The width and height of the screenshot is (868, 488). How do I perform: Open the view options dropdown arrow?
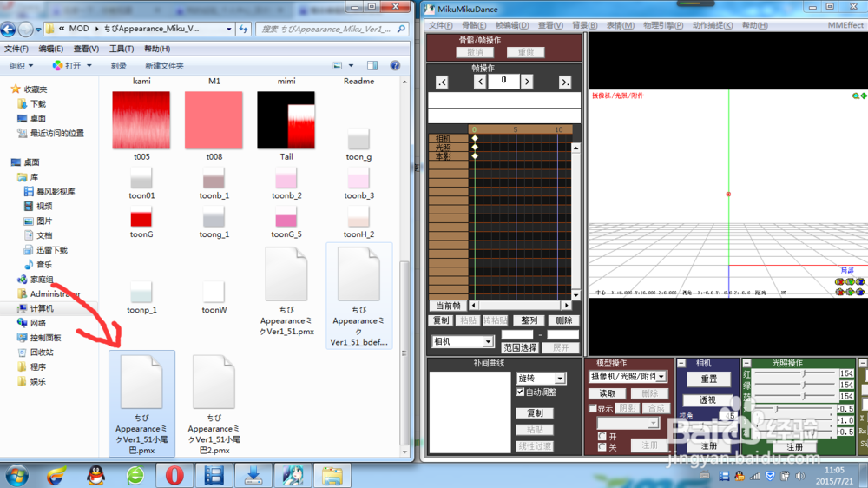[x=351, y=65]
